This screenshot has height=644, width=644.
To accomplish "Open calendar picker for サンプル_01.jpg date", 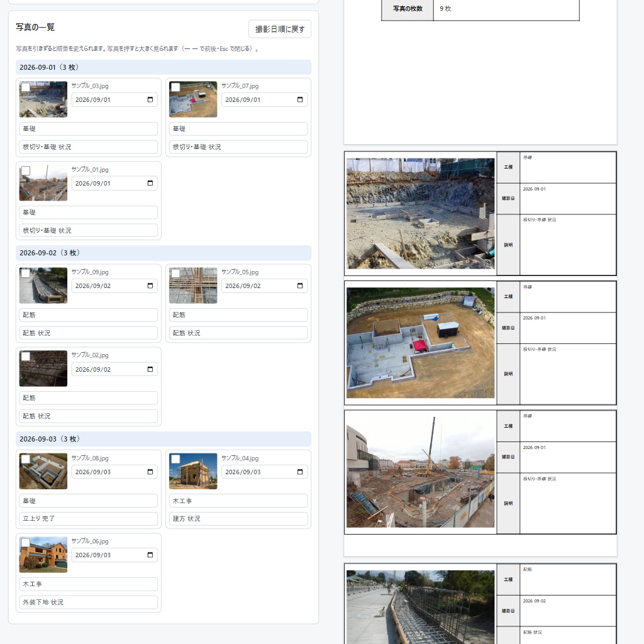I will (x=150, y=183).
